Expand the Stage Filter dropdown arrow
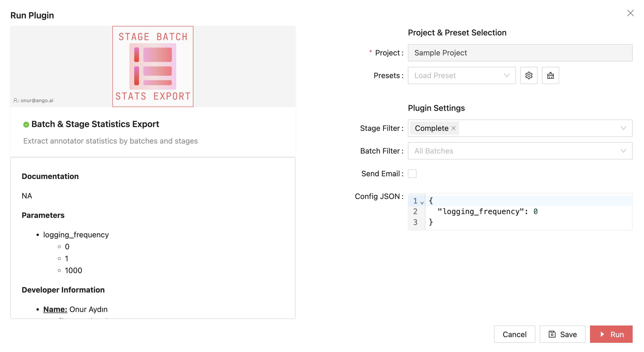644x352 pixels. click(623, 128)
